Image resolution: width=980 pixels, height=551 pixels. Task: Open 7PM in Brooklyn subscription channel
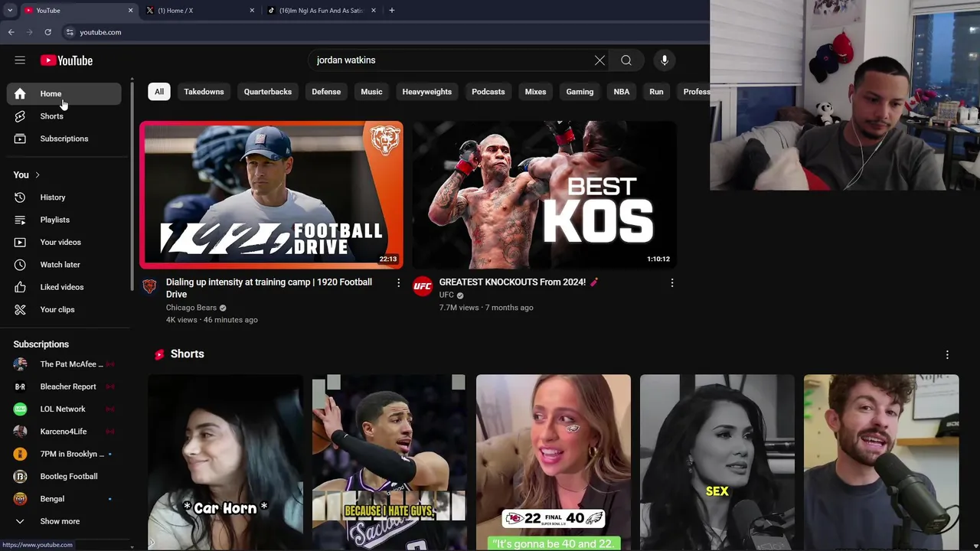[x=64, y=454]
